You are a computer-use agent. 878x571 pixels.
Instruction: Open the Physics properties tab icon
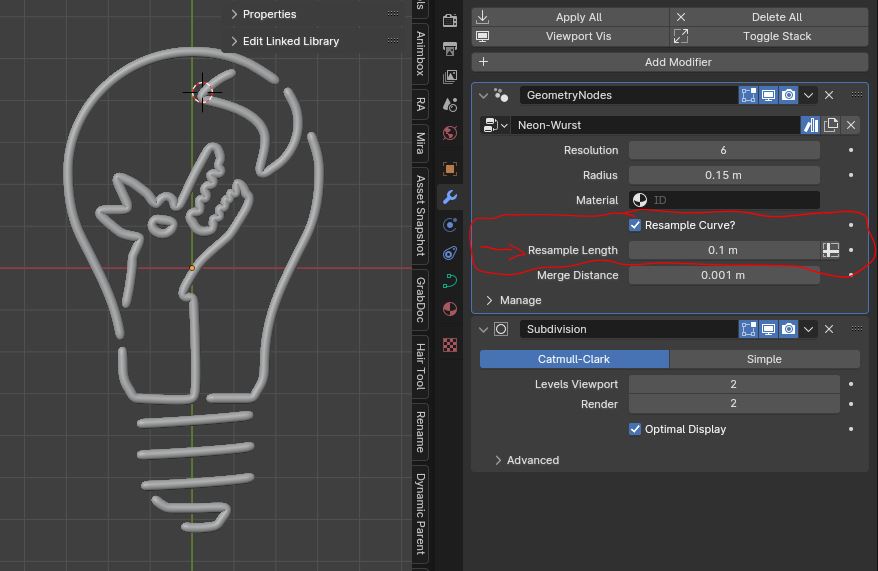coord(450,253)
